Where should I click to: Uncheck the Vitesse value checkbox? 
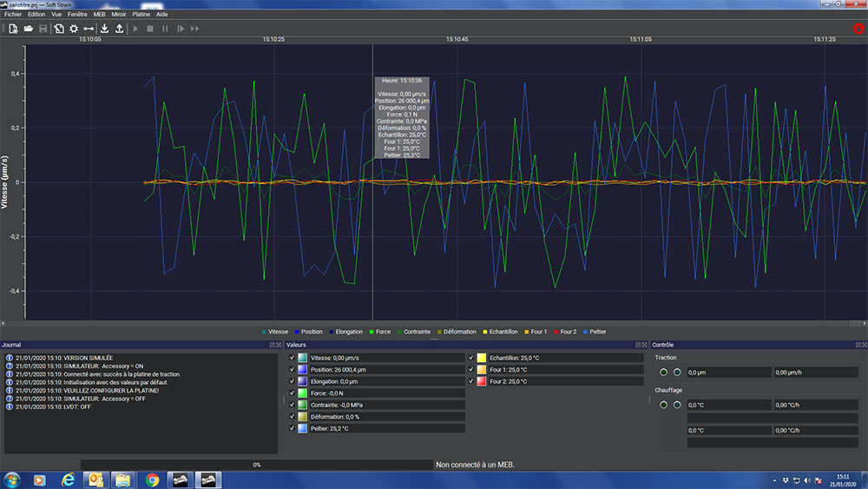(293, 358)
